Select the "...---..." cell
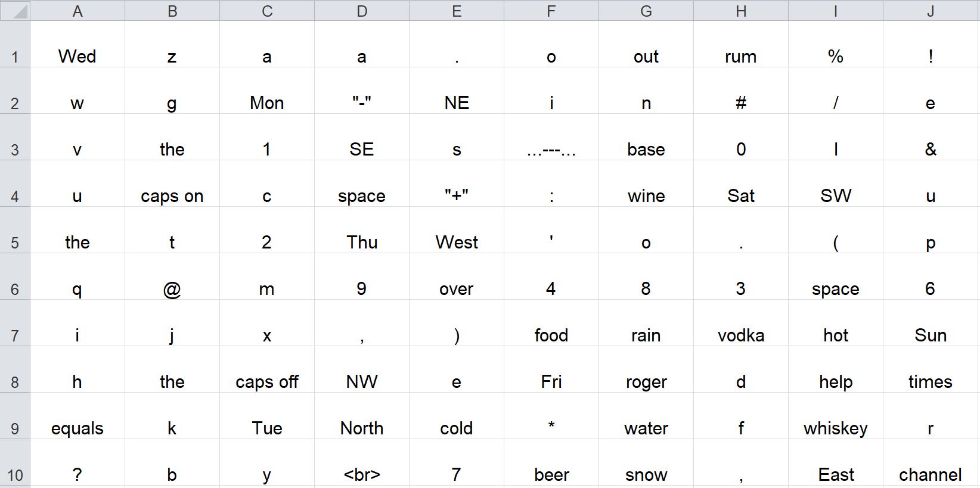The height and width of the screenshot is (488, 980). click(x=551, y=137)
